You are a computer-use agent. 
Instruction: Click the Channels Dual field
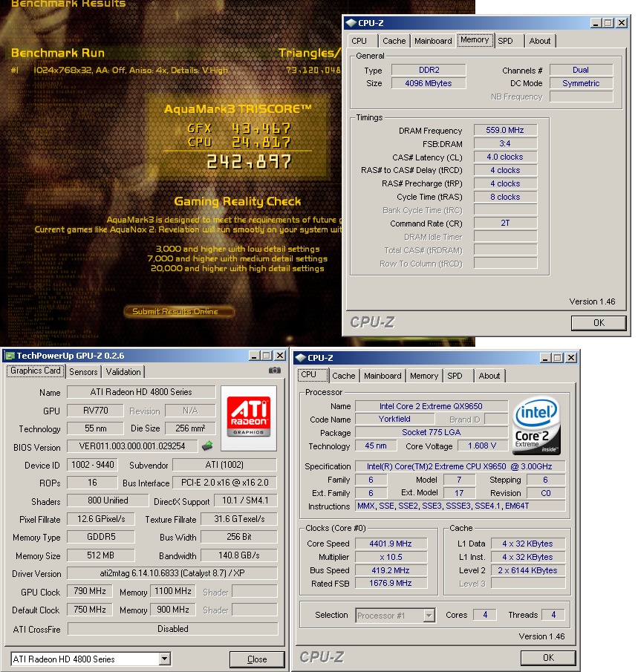tap(581, 70)
